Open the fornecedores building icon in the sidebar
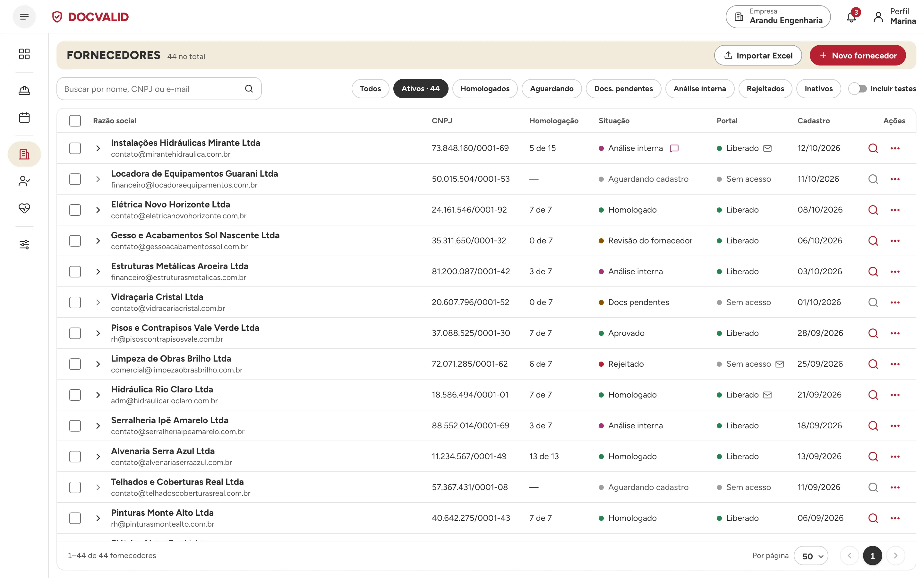Screen dimensions: 924x578 coord(24,154)
